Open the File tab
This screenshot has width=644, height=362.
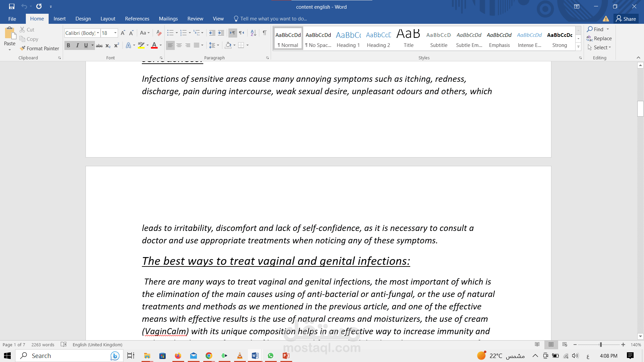click(12, 19)
